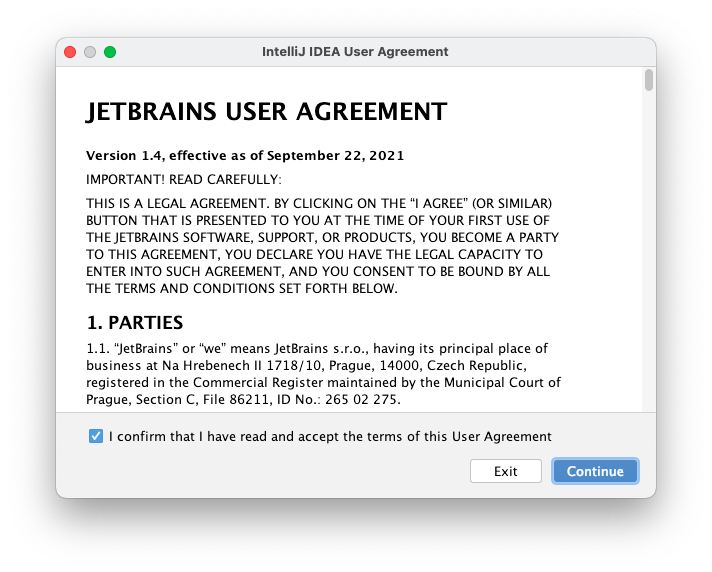Click the Exit button
Image resolution: width=712 pixels, height=572 pixels.
pos(506,471)
